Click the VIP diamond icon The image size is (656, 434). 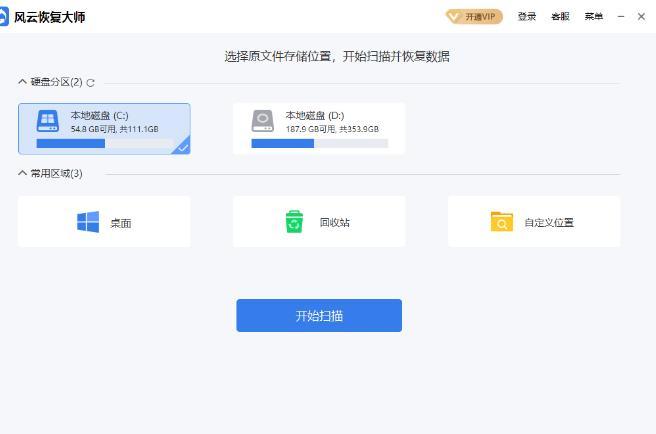tap(454, 17)
